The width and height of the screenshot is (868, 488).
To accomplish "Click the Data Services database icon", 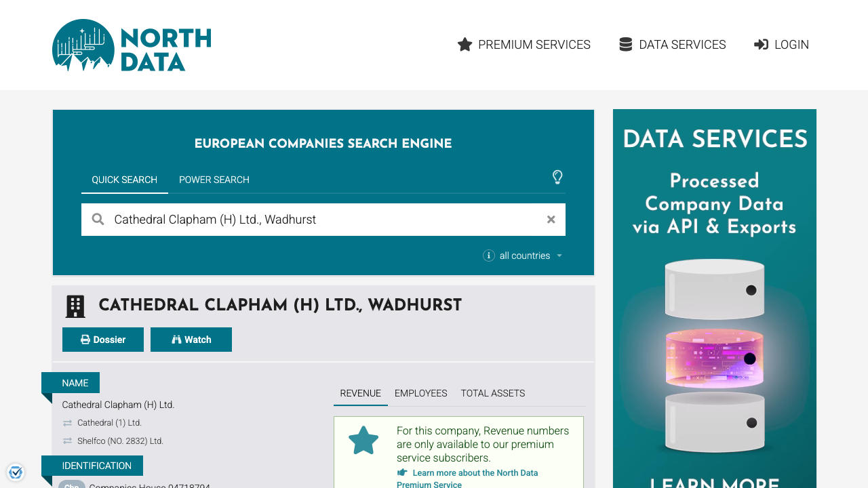I will pyautogui.click(x=625, y=43).
